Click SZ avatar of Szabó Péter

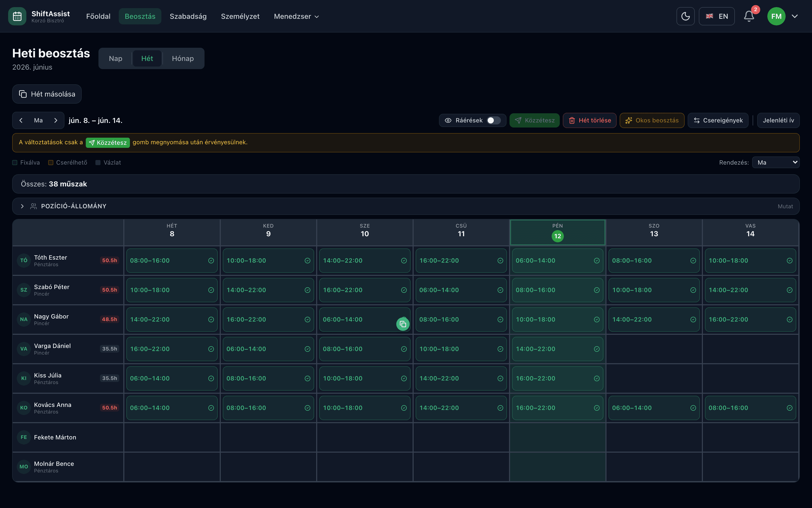pyautogui.click(x=24, y=290)
